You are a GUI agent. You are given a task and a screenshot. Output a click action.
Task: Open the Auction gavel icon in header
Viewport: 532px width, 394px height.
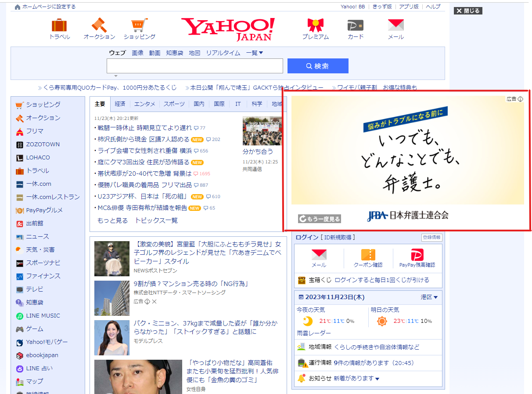pos(99,25)
